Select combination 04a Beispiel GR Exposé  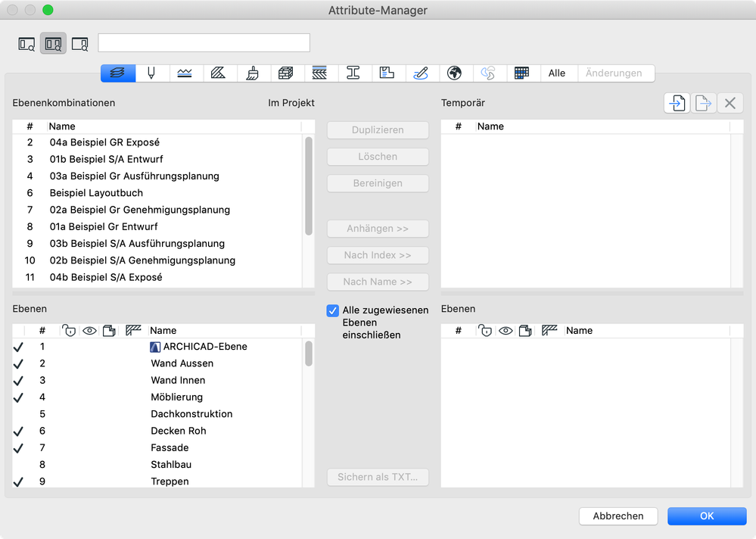pos(157,142)
